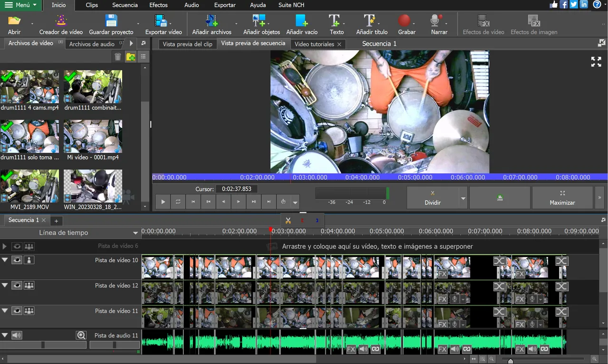Open the Línea de tiempo dropdown arrow
This screenshot has width=608, height=364.
pos(135,233)
